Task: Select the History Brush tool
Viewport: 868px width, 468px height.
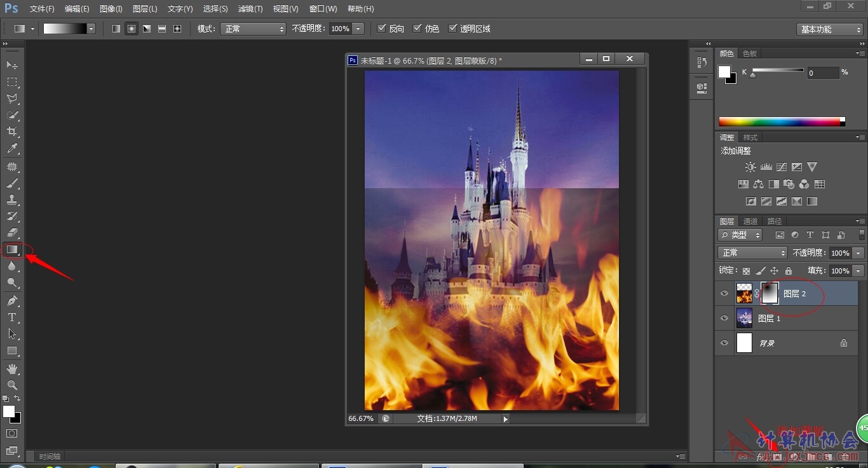Action: pyautogui.click(x=12, y=216)
